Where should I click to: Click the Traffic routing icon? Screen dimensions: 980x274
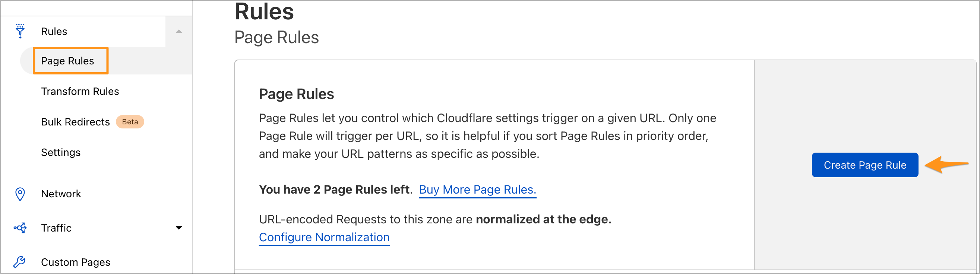click(20, 227)
